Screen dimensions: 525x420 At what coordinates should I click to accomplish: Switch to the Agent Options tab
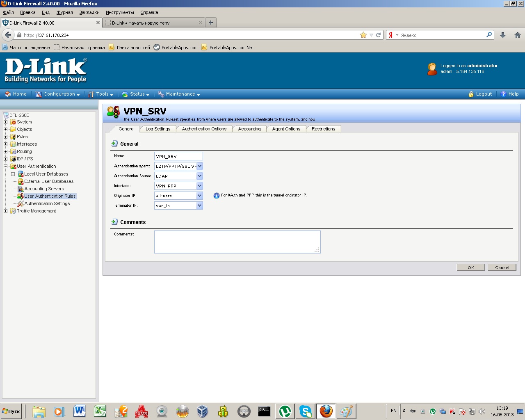(286, 129)
